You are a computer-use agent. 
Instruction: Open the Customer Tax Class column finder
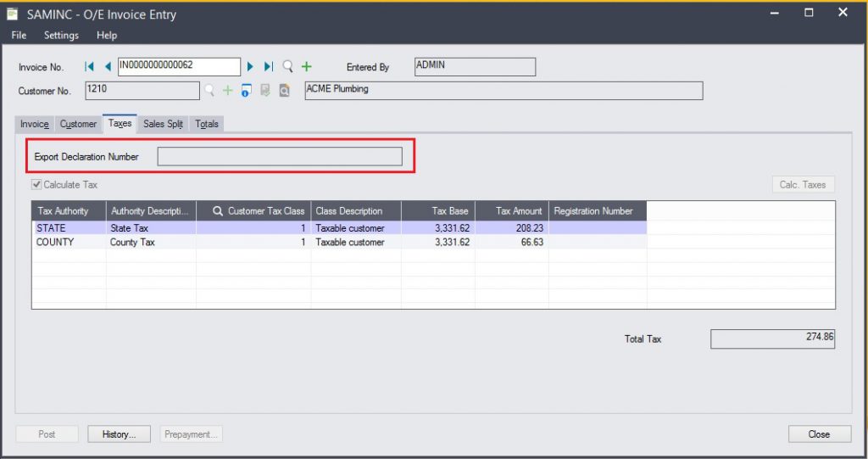coord(218,211)
